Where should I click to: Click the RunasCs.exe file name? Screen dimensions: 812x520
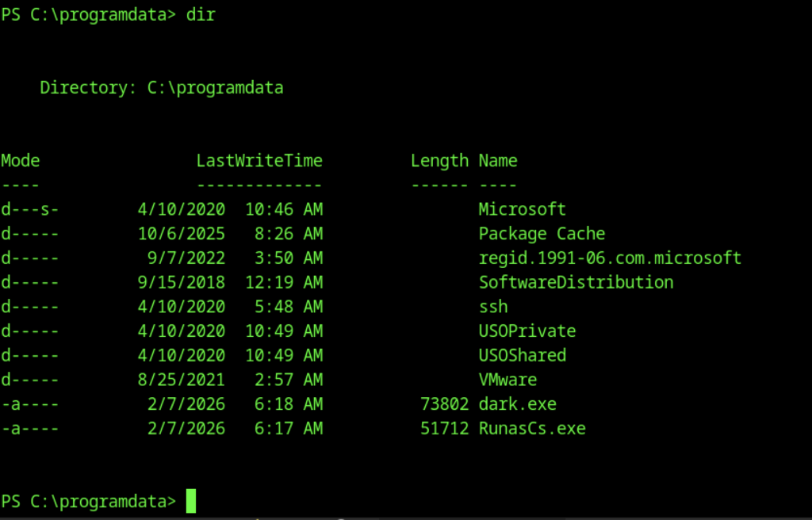click(531, 429)
